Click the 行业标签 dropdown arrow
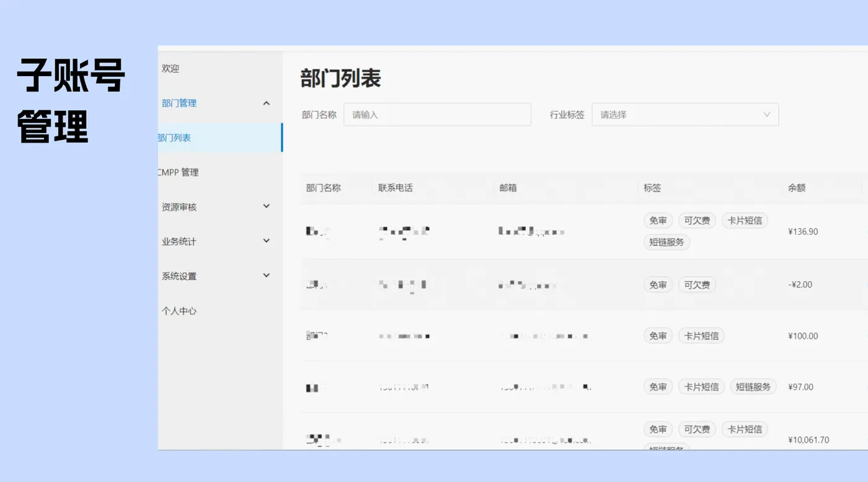This screenshot has height=482, width=868. [767, 115]
